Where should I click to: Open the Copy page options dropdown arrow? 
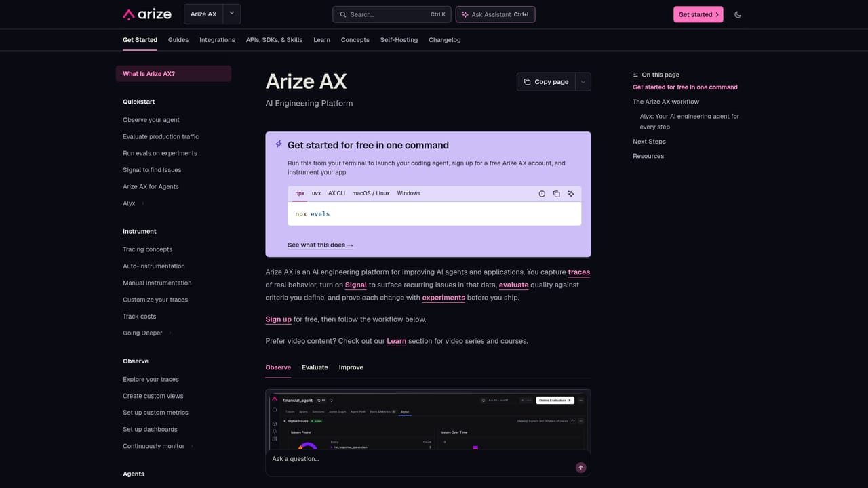[x=583, y=82]
